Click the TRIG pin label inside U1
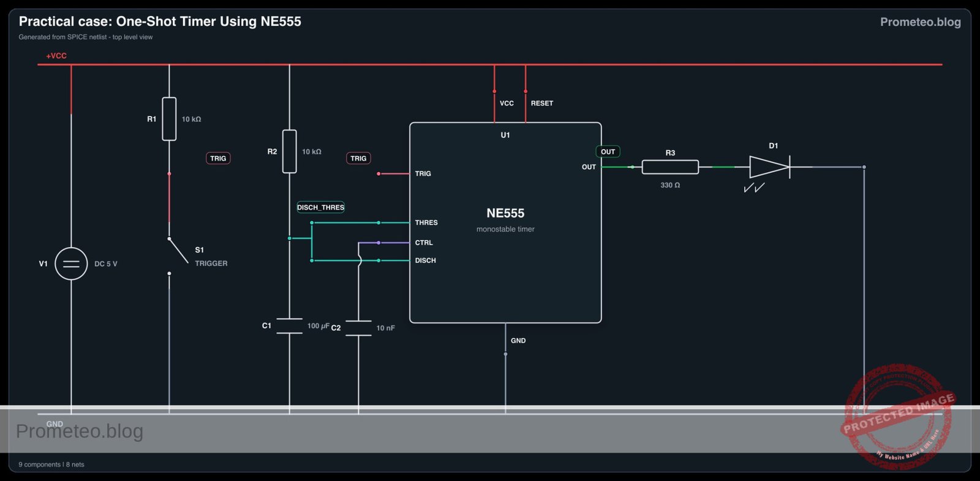 point(423,174)
